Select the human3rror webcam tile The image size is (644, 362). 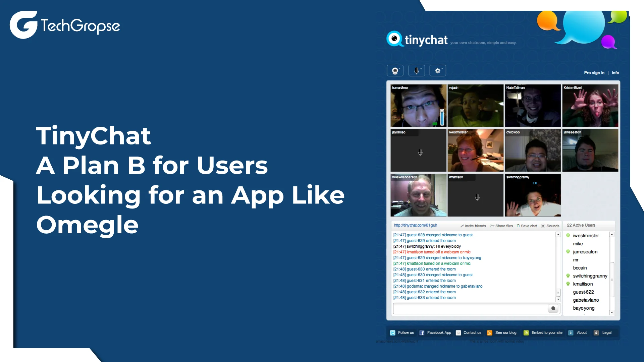[x=418, y=106]
